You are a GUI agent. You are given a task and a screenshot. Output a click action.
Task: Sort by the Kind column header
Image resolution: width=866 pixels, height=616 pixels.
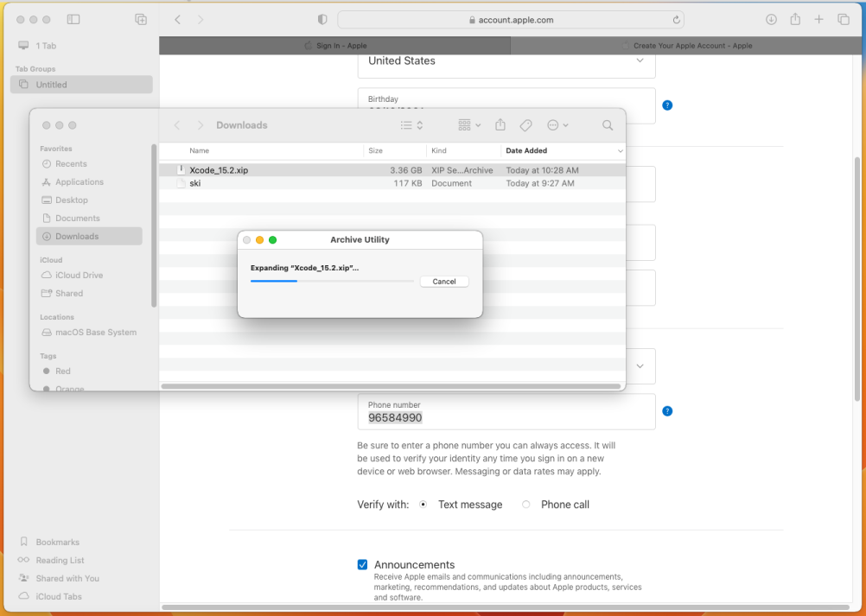point(463,150)
